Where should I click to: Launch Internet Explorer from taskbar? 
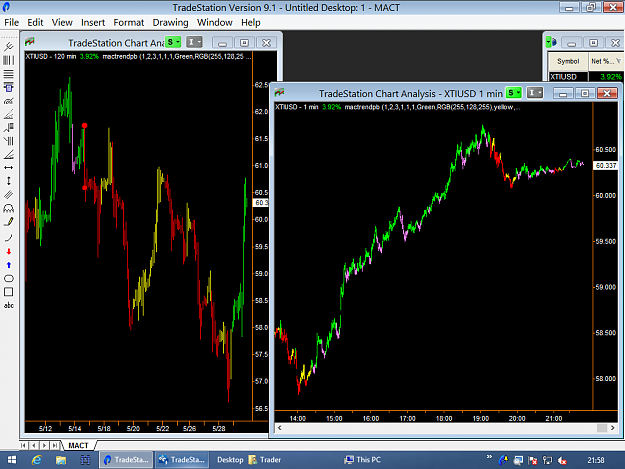[37, 460]
